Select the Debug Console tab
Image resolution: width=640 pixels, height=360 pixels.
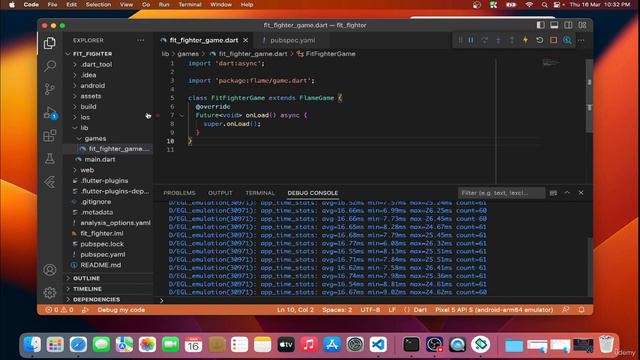click(x=313, y=193)
